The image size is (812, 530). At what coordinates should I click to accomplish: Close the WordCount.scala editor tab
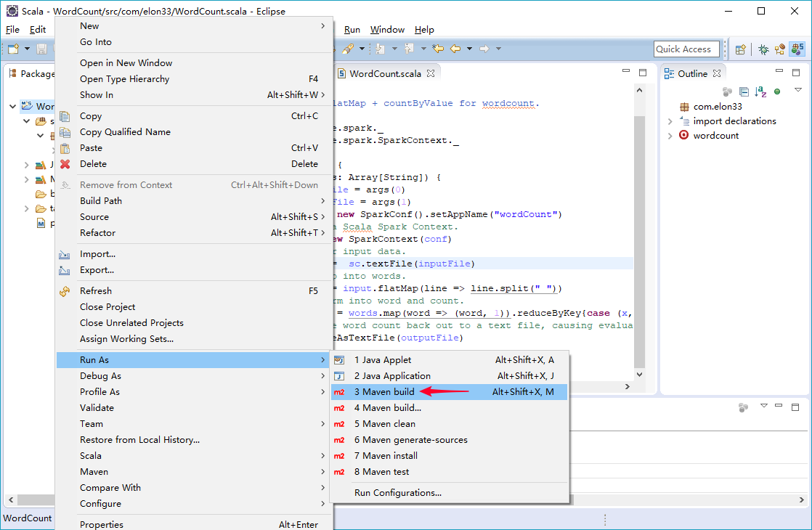[431, 73]
